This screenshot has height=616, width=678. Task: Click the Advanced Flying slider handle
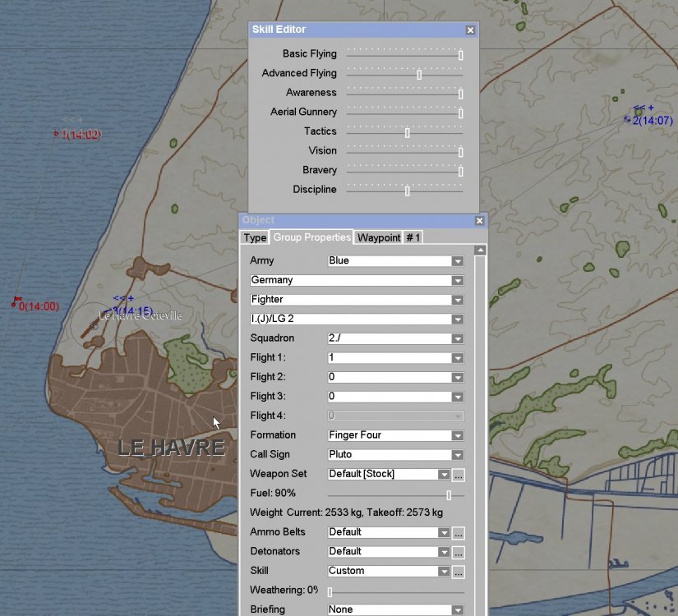pos(419,74)
